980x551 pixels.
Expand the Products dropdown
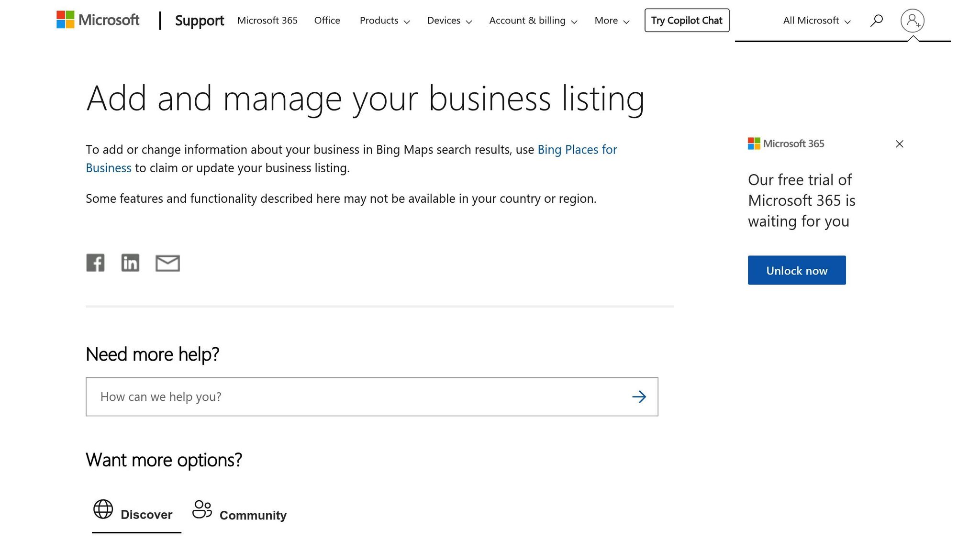384,21
